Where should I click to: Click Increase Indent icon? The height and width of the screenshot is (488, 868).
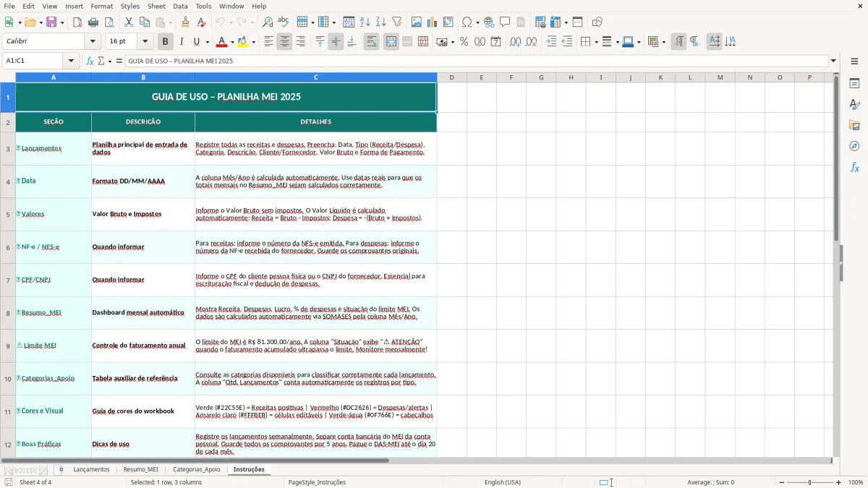(551, 42)
